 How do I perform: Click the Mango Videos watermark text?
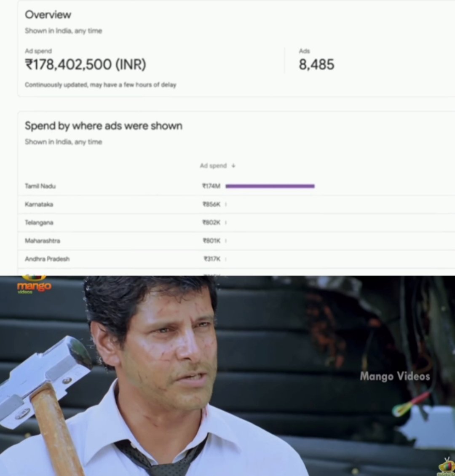point(395,377)
